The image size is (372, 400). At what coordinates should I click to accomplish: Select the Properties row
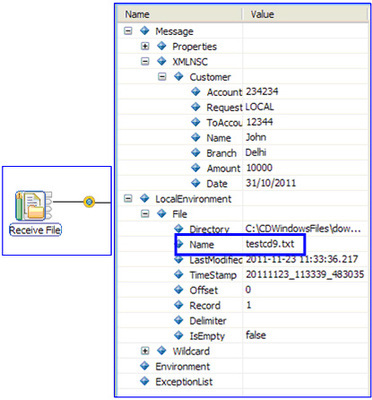tap(243, 47)
